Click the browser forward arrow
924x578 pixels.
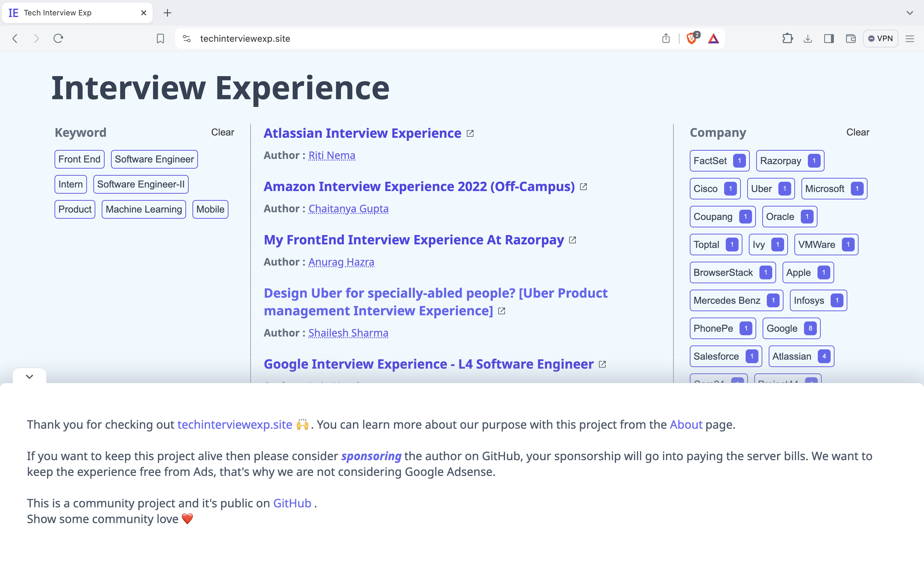(x=36, y=39)
